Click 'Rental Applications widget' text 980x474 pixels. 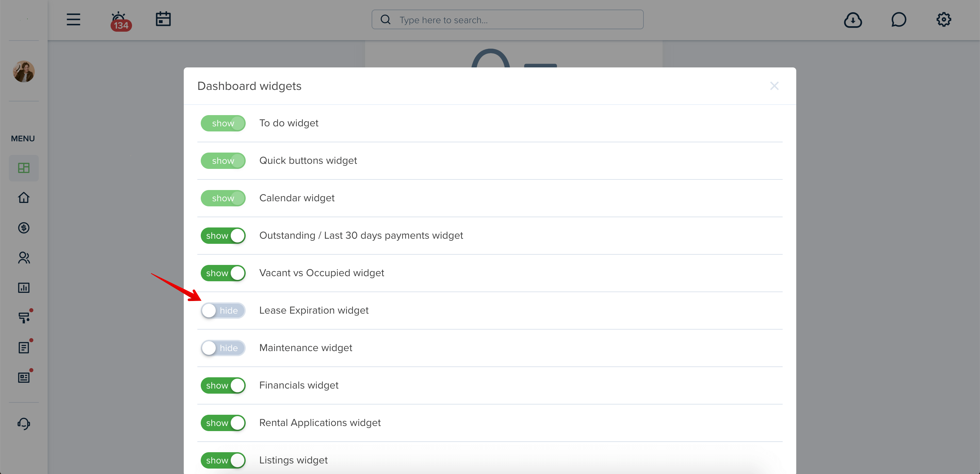click(320, 423)
